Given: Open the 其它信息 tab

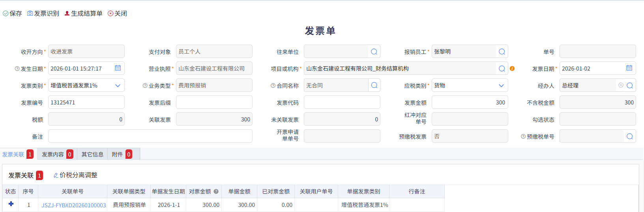Looking at the screenshot, I should click(x=92, y=154).
